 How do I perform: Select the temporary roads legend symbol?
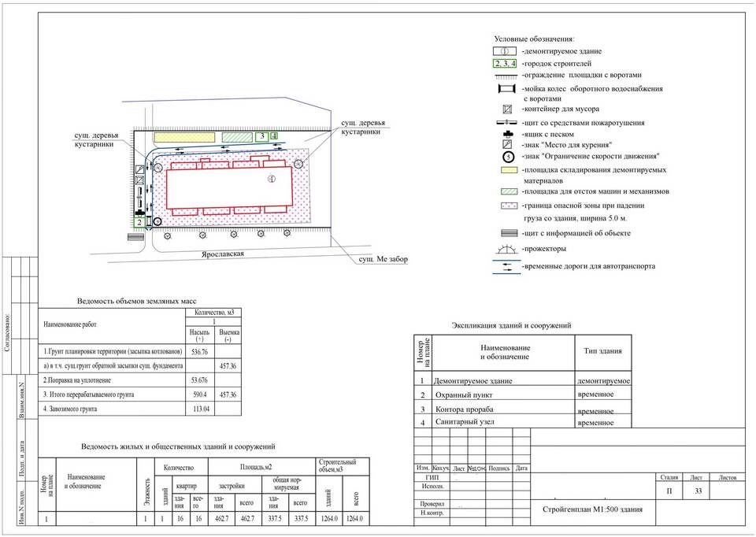click(508, 267)
